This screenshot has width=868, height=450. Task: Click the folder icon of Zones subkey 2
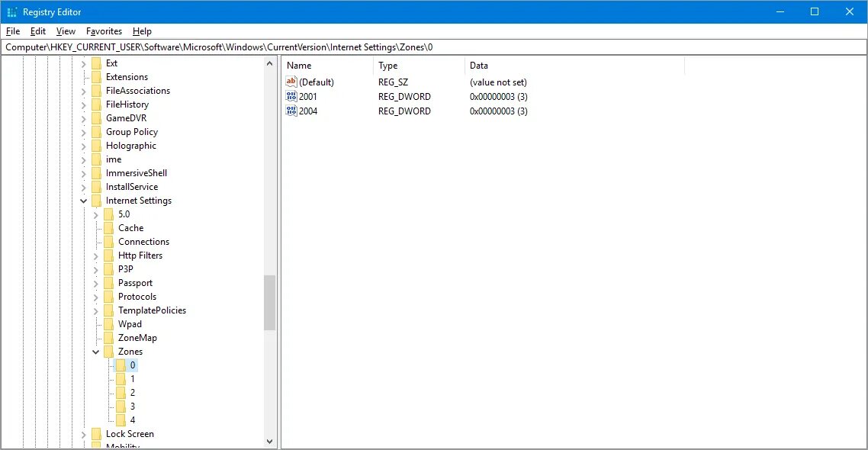[x=121, y=393]
